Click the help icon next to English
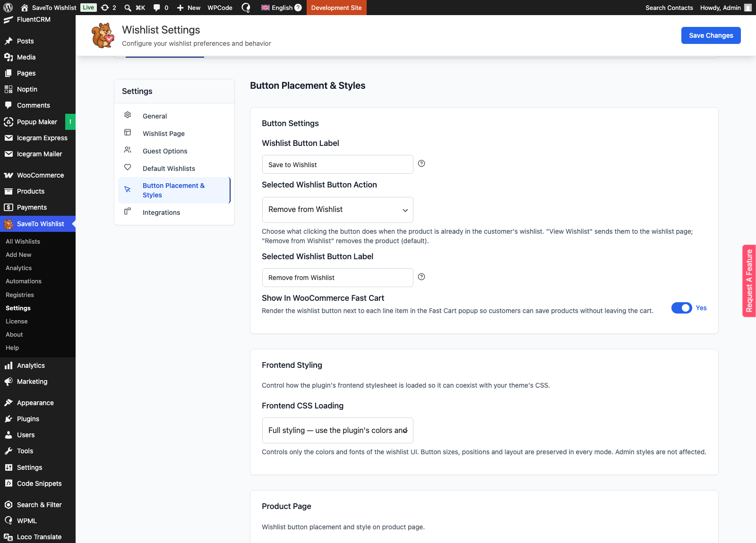The height and width of the screenshot is (543, 756). click(298, 8)
